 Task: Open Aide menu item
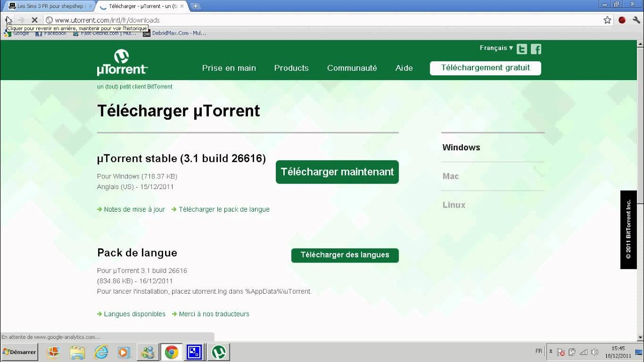404,68
